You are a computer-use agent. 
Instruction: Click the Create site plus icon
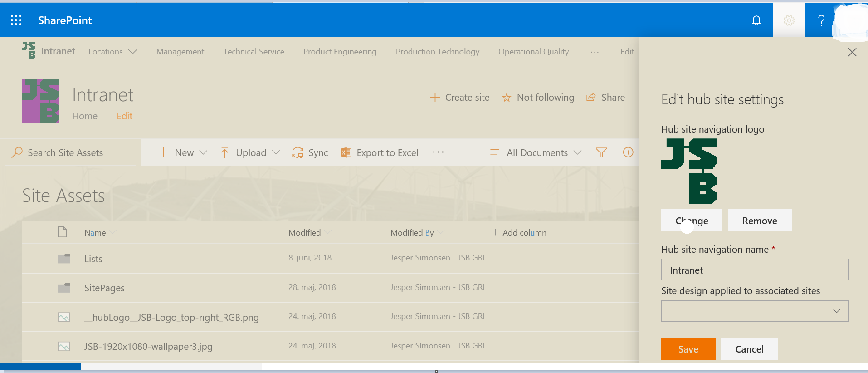tap(435, 98)
